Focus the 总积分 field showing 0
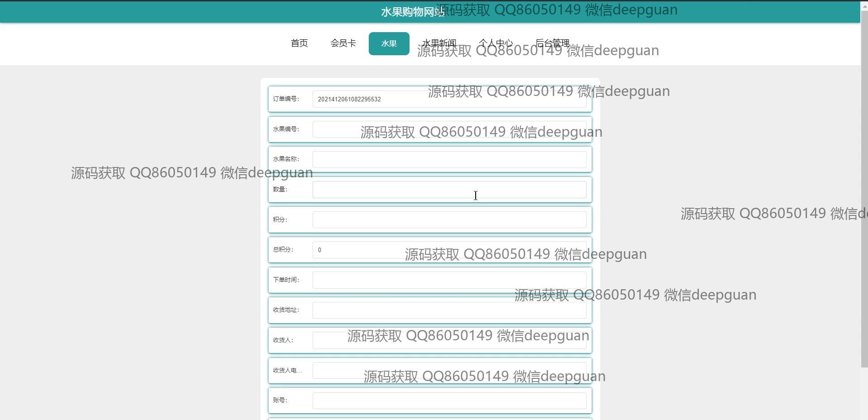868x420 pixels. point(358,250)
